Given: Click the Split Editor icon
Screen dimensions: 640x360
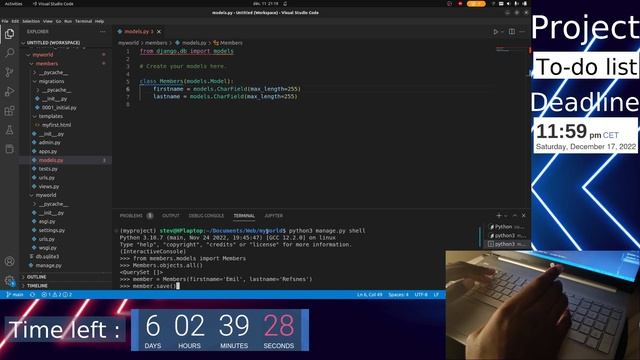Looking at the screenshot, I should point(512,31).
